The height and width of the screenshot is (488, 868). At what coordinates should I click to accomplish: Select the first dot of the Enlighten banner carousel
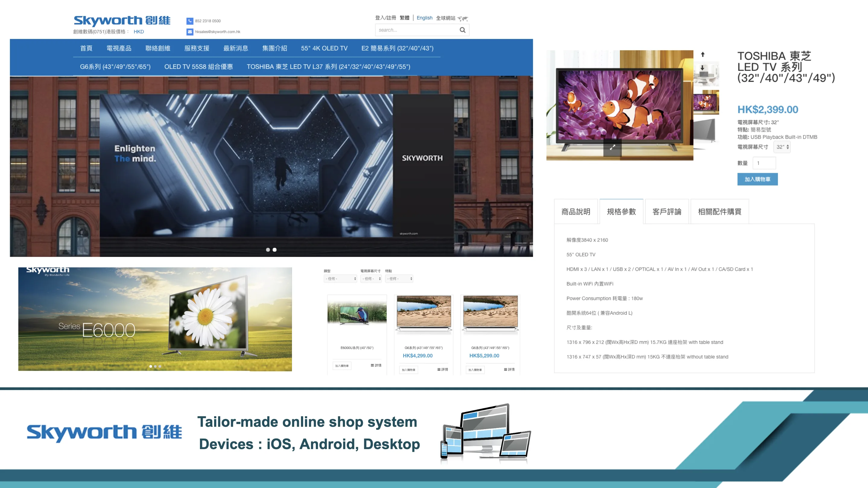[x=268, y=250]
